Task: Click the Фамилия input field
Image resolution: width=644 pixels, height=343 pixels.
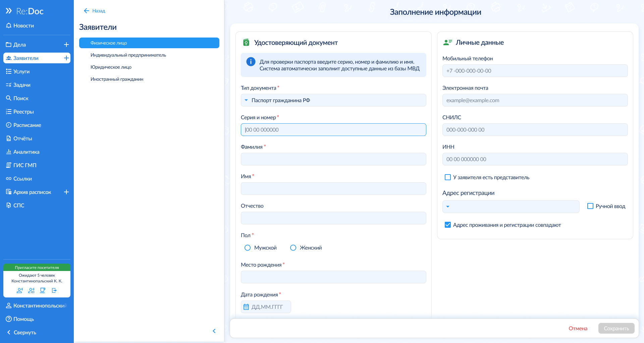Action: [333, 159]
